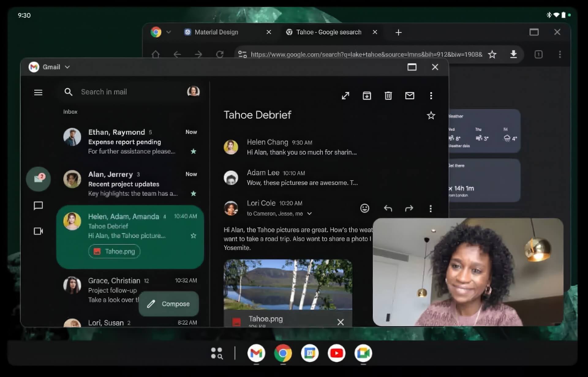The height and width of the screenshot is (377, 588).
Task: Open the Meet video tab in sidebar
Action: point(38,231)
